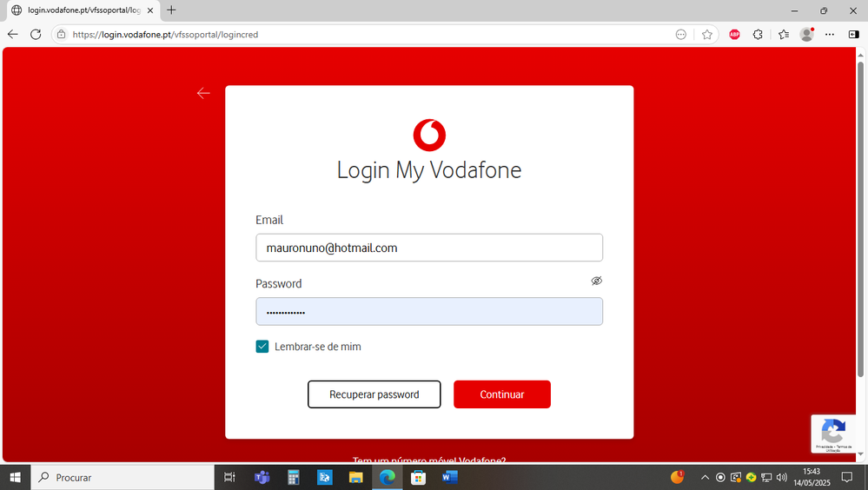View site information lock icon in address bar

point(62,35)
